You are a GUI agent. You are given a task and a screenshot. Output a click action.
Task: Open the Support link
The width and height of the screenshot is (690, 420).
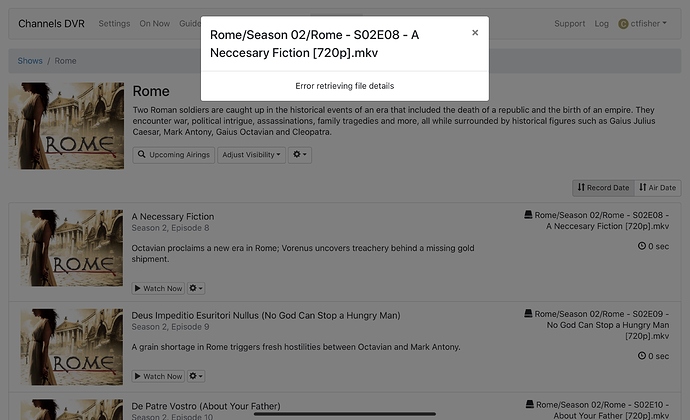[569, 23]
